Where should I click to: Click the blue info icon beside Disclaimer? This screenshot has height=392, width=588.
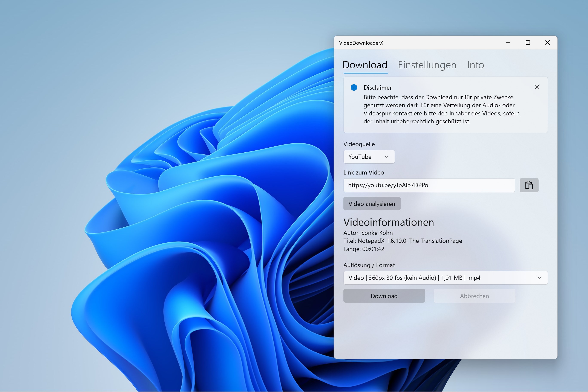point(354,87)
